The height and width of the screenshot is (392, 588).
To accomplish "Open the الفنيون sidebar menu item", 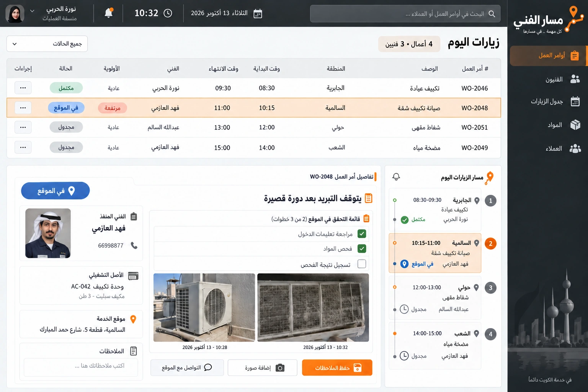I will pyautogui.click(x=547, y=79).
